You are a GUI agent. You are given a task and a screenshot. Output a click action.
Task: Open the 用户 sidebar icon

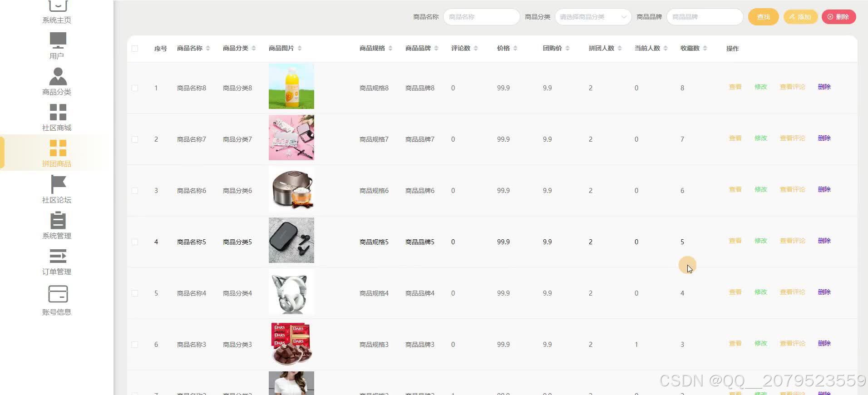point(58,41)
